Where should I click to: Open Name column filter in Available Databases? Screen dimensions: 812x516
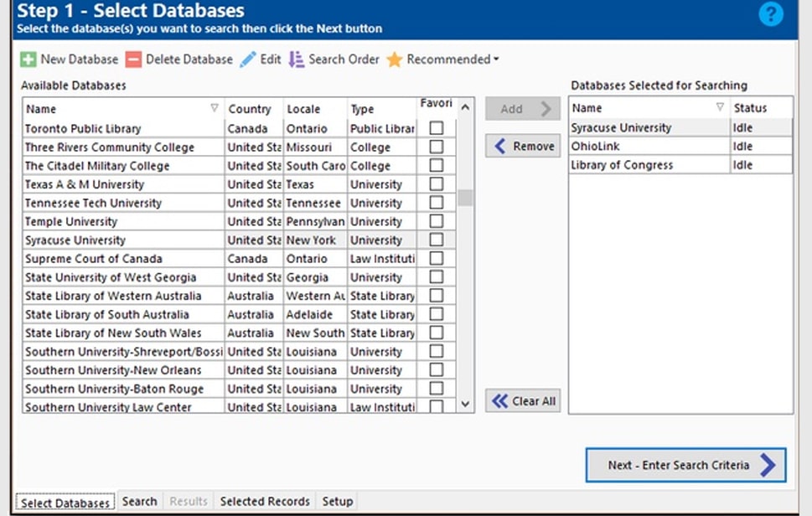pyautogui.click(x=215, y=108)
